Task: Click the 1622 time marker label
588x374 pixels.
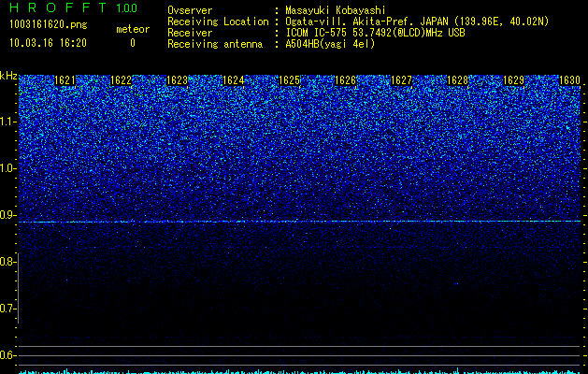Action: [122, 80]
